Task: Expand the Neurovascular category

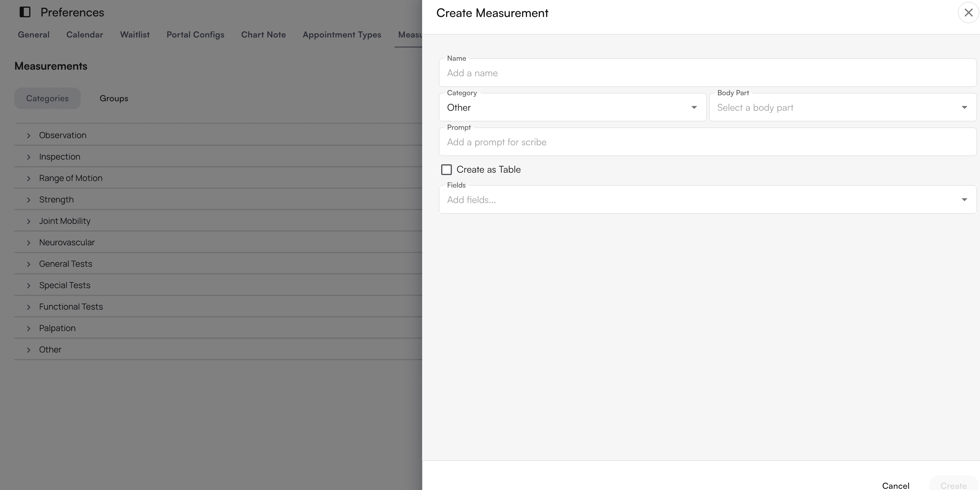Action: (29, 243)
